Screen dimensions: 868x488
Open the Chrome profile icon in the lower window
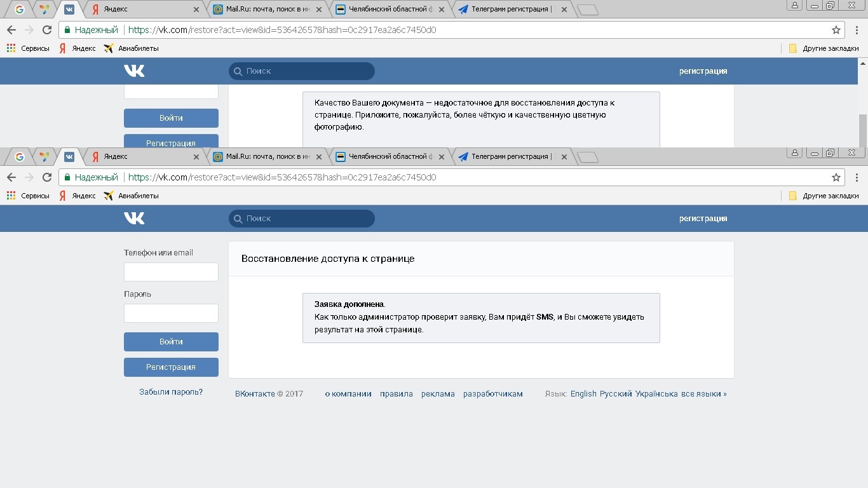(794, 152)
